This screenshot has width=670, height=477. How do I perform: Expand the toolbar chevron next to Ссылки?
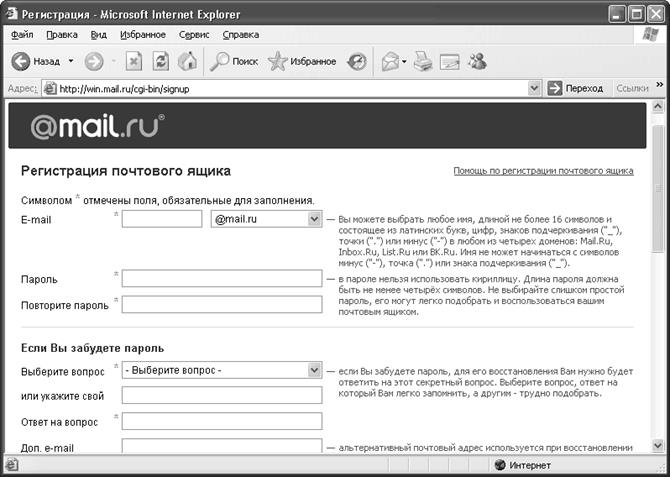[660, 85]
